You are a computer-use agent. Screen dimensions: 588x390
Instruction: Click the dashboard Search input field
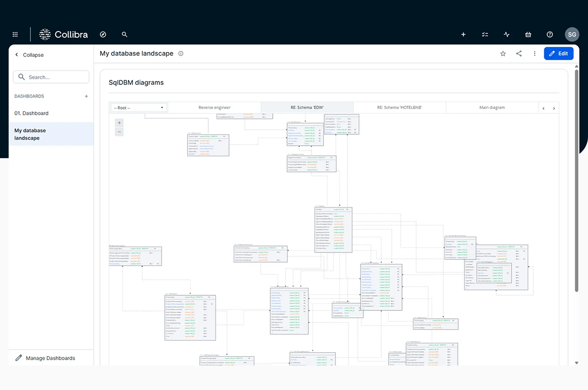point(52,77)
